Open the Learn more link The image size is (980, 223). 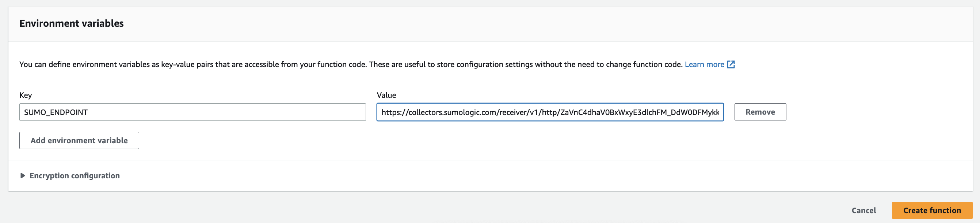point(704,64)
